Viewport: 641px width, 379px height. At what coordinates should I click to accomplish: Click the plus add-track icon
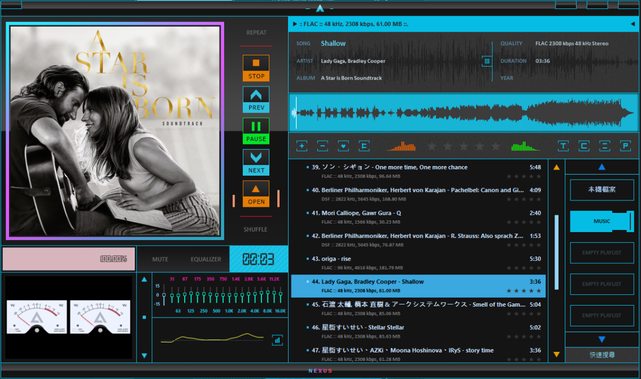[x=302, y=146]
